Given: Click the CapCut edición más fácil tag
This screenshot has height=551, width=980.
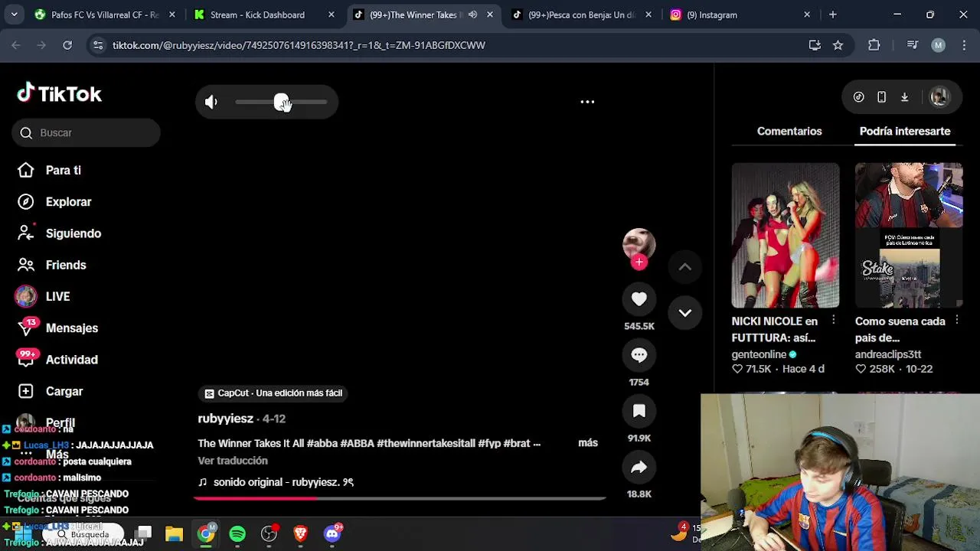Looking at the screenshot, I should pos(273,393).
